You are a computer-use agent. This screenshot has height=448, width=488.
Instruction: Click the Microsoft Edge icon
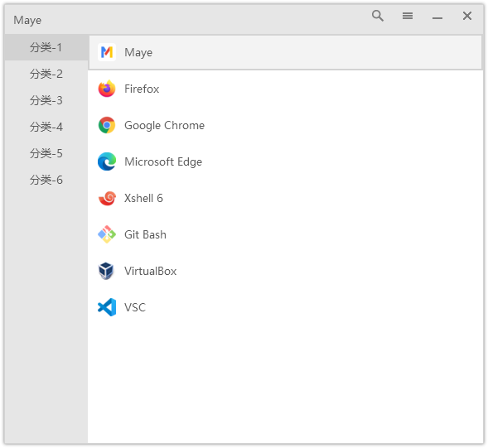point(107,161)
